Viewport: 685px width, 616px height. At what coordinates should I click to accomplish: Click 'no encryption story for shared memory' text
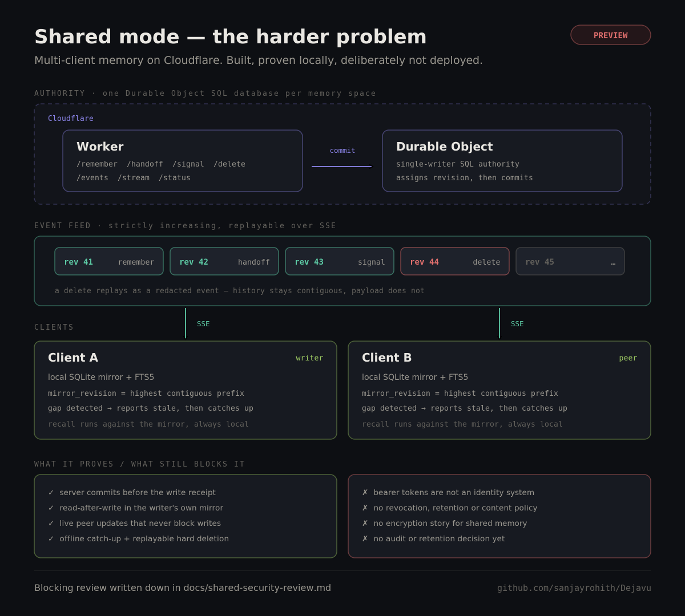point(450,523)
